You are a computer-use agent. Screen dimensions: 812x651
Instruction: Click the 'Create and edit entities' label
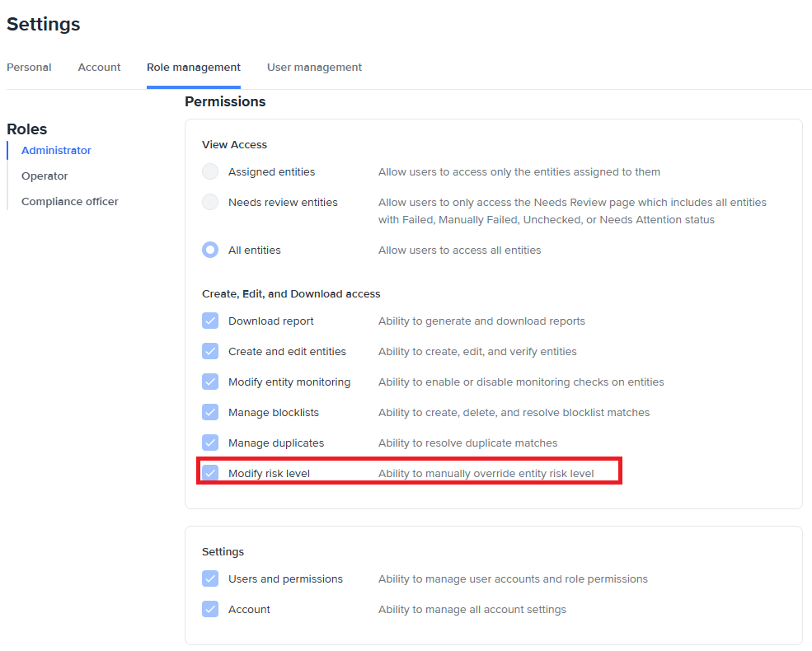click(287, 351)
